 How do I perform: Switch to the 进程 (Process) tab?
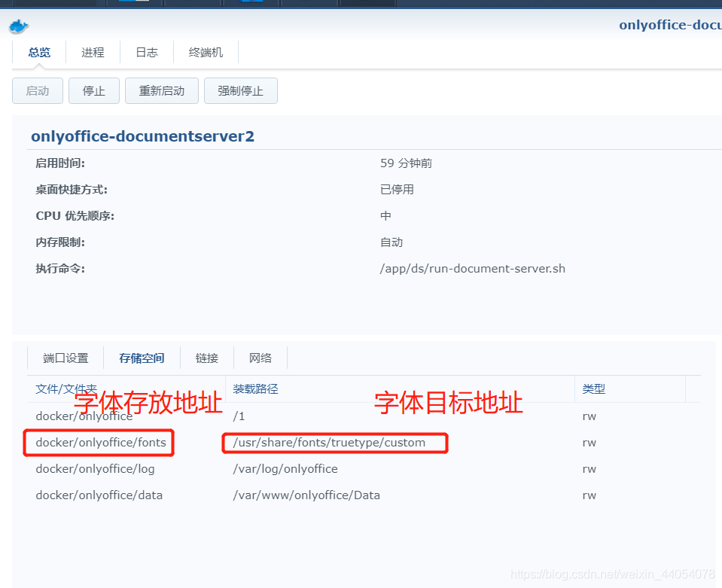93,52
